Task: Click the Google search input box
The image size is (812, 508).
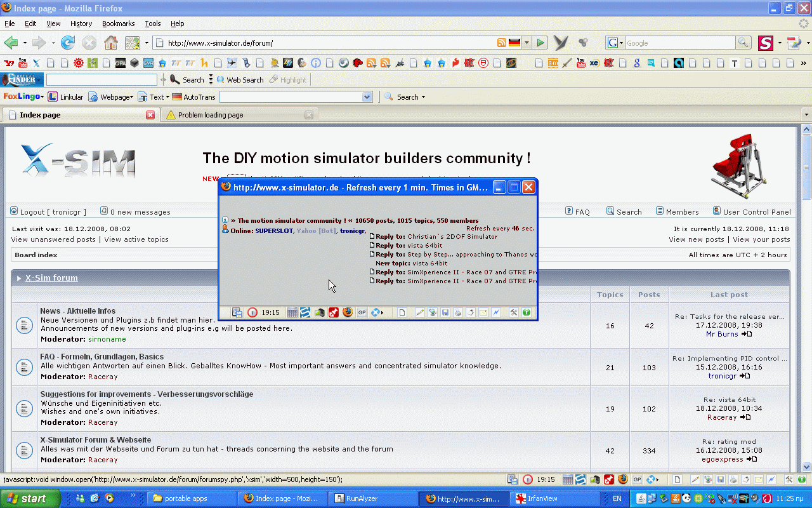Action: coord(680,43)
